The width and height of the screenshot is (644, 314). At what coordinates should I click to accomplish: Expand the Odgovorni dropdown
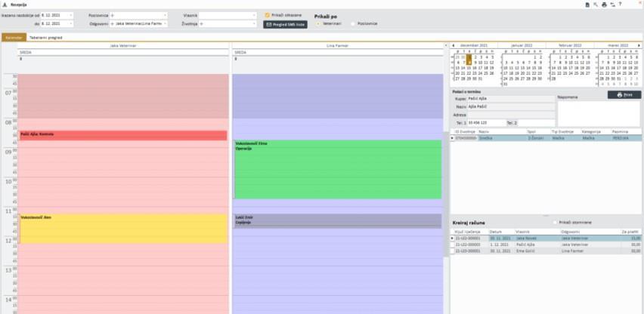tap(165, 23)
